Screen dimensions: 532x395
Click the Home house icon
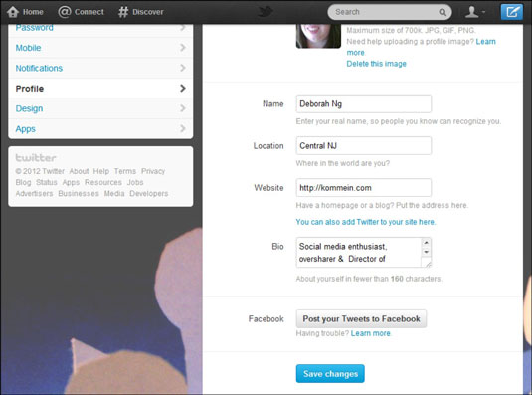click(x=13, y=12)
